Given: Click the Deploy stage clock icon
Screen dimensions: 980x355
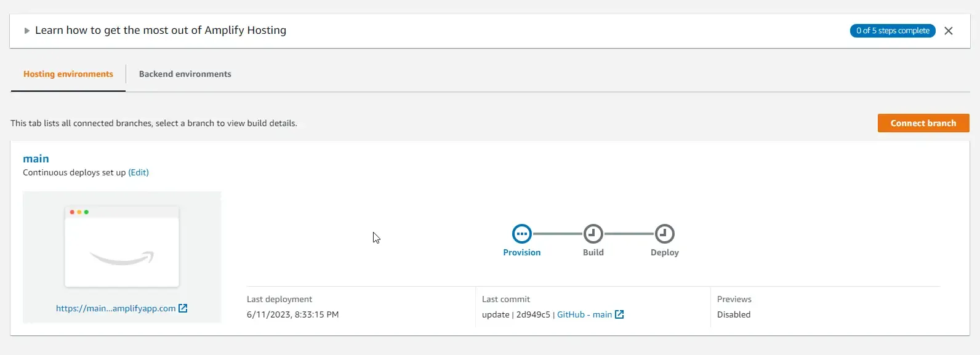Looking at the screenshot, I should pos(664,234).
